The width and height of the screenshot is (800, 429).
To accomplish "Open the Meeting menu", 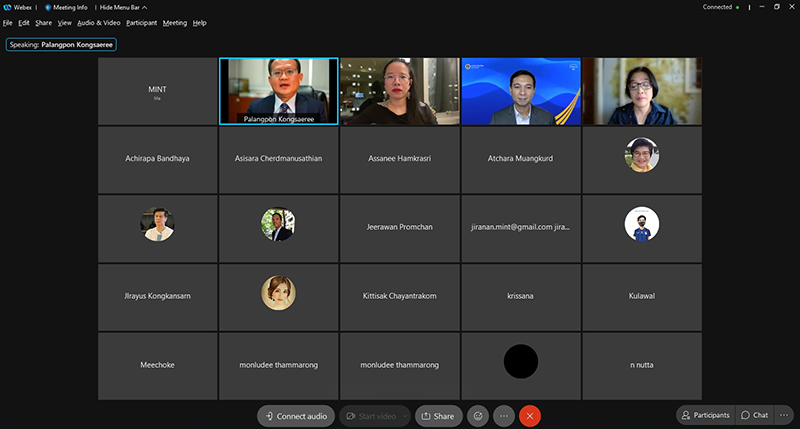I will 175,22.
